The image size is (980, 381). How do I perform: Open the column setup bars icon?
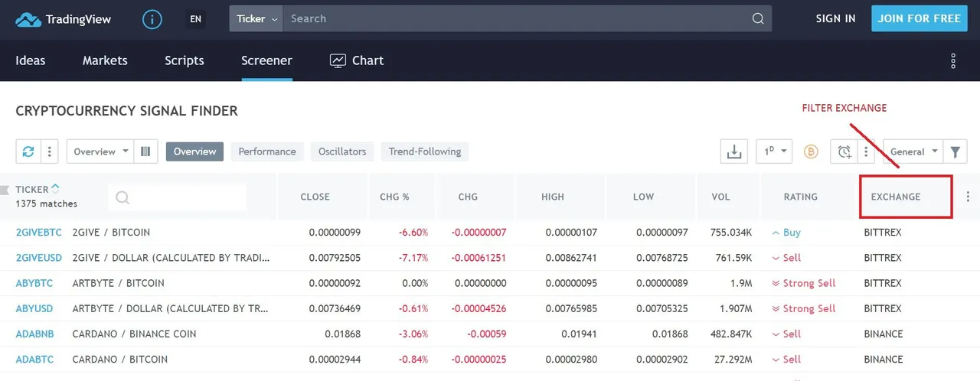pyautogui.click(x=145, y=151)
